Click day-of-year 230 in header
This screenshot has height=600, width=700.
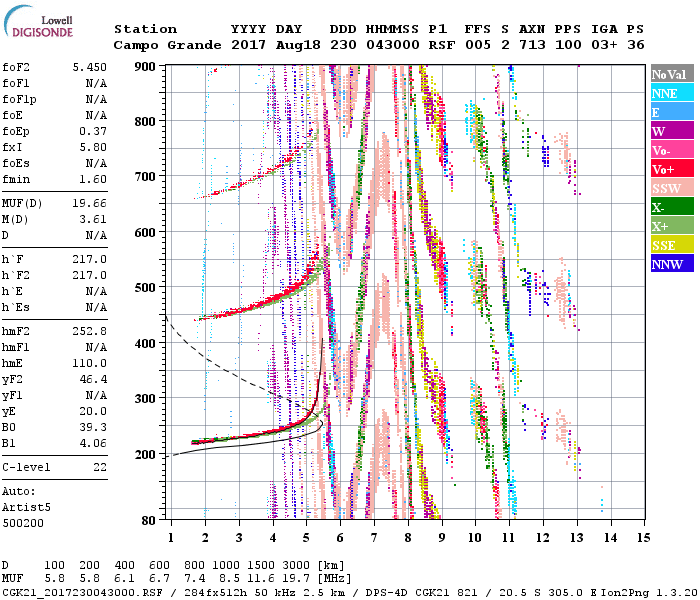[343, 45]
